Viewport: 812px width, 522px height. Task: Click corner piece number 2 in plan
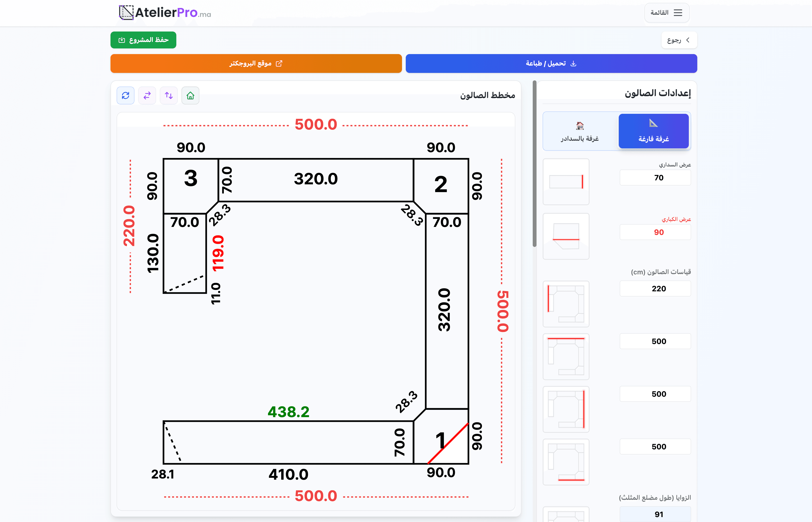[441, 185]
